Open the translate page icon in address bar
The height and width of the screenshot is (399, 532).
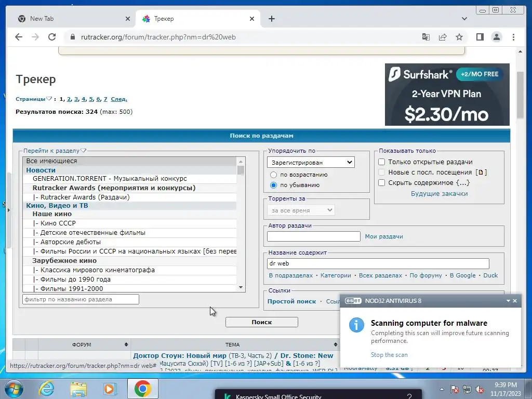(426, 37)
